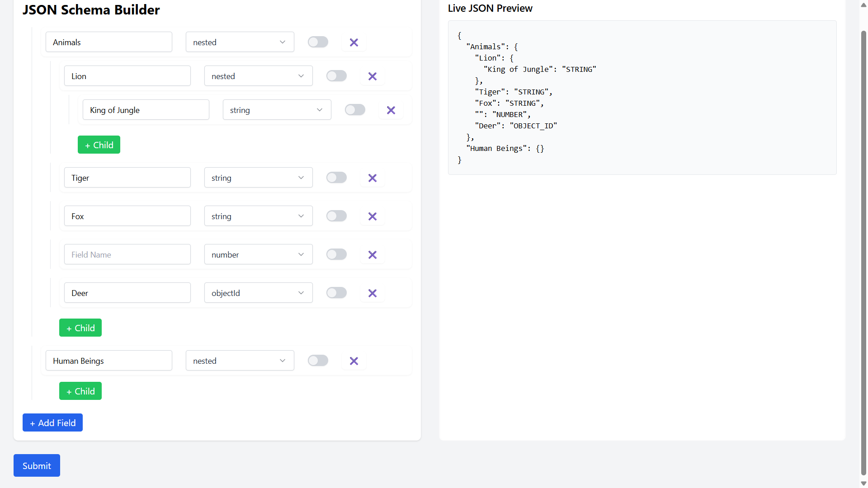Delete the Fox field row
The height and width of the screenshot is (488, 868).
[x=373, y=216]
